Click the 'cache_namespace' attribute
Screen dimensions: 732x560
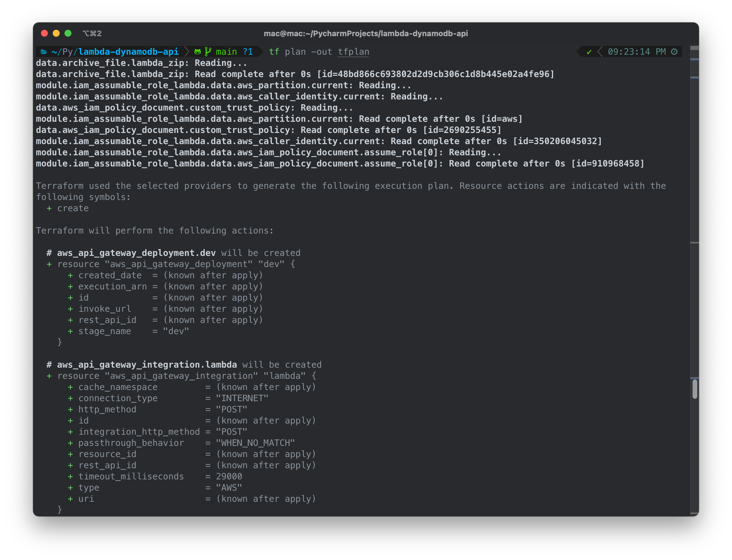tap(118, 387)
